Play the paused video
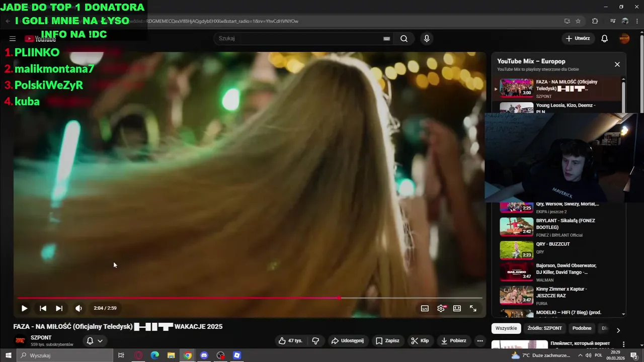The height and width of the screenshot is (362, 644). pos(24,308)
